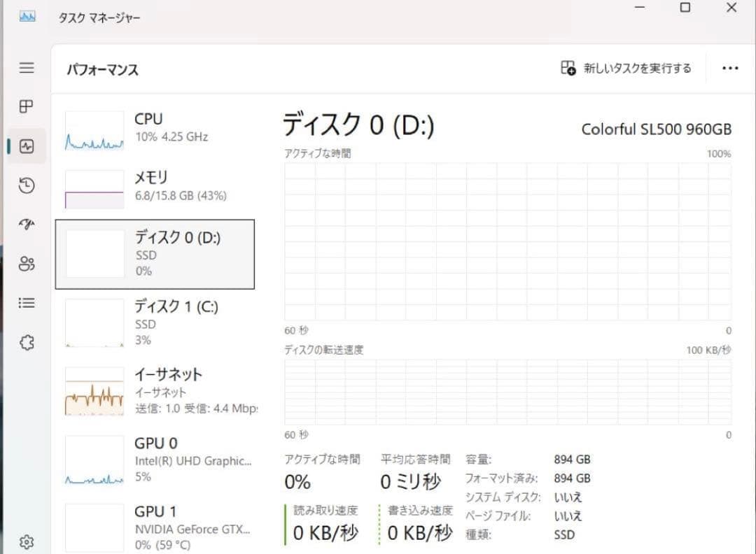Open the Startup apps view
This screenshot has width=756, height=554.
(x=26, y=224)
